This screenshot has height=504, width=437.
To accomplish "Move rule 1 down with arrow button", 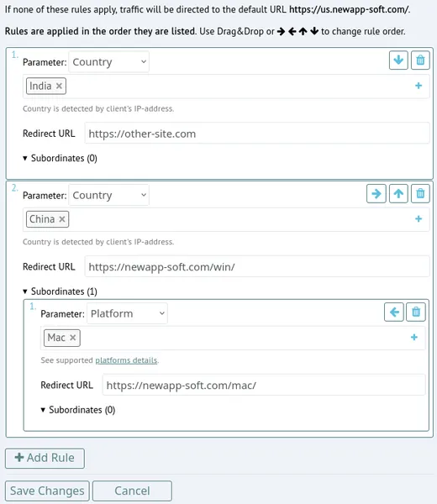I will click(x=398, y=60).
